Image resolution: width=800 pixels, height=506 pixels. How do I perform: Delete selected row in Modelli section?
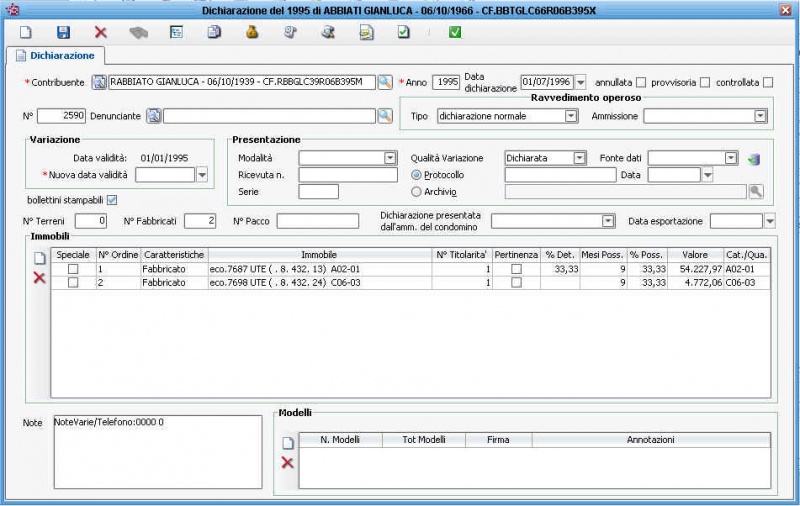pyautogui.click(x=288, y=462)
